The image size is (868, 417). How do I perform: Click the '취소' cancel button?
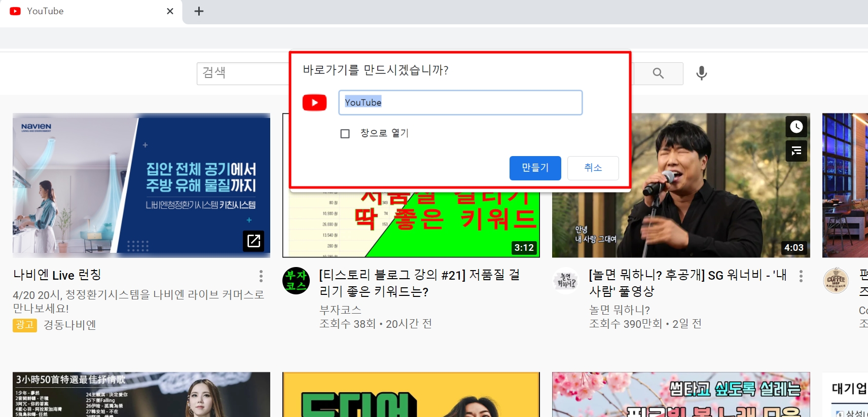click(593, 168)
